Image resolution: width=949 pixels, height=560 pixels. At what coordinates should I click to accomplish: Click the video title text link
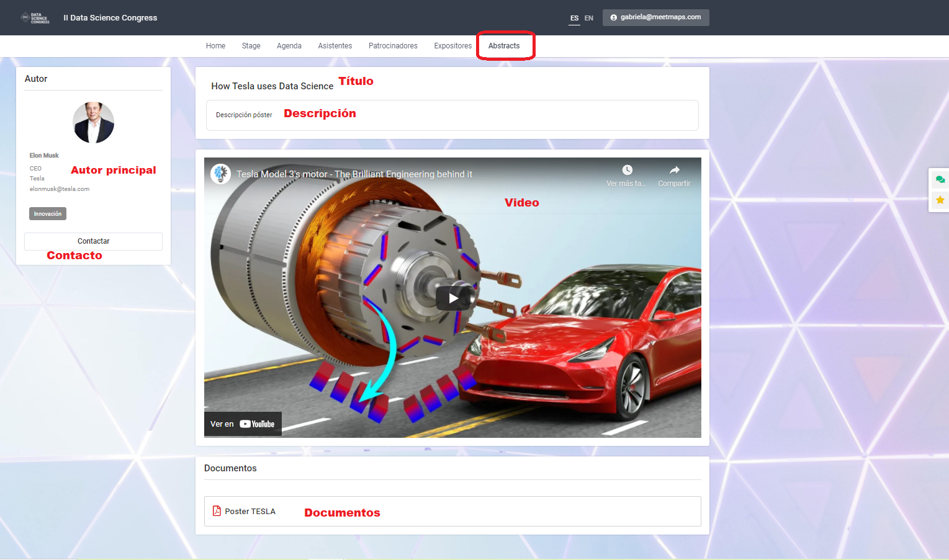tap(354, 174)
